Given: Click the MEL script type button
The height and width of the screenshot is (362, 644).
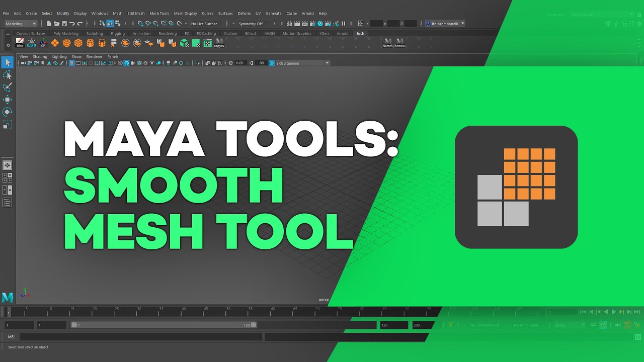Looking at the screenshot, I should click(11, 337).
